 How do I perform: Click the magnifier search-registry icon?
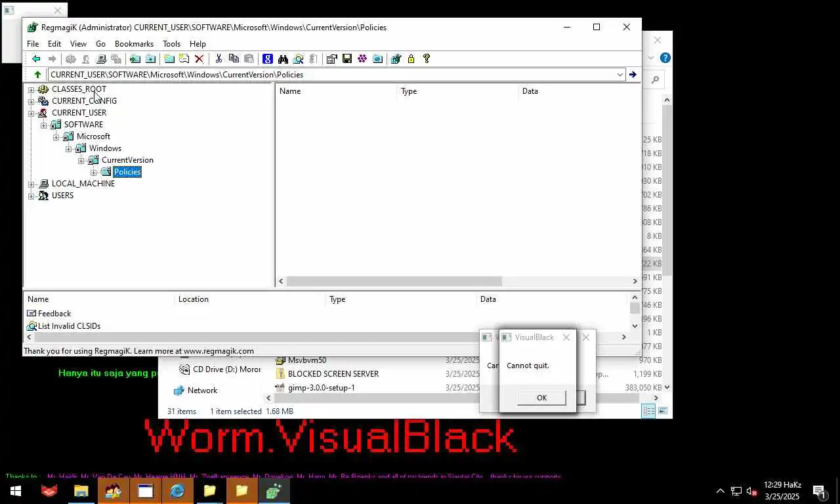[299, 59]
